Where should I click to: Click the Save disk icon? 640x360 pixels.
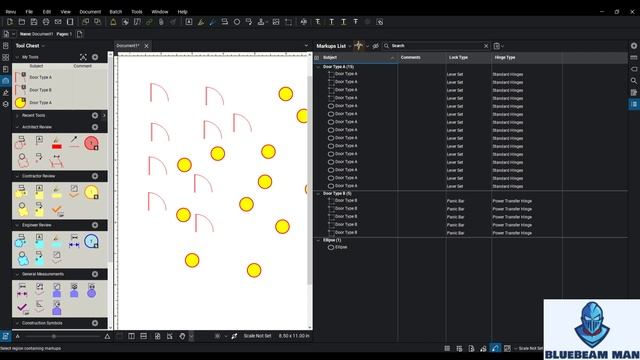click(34, 22)
